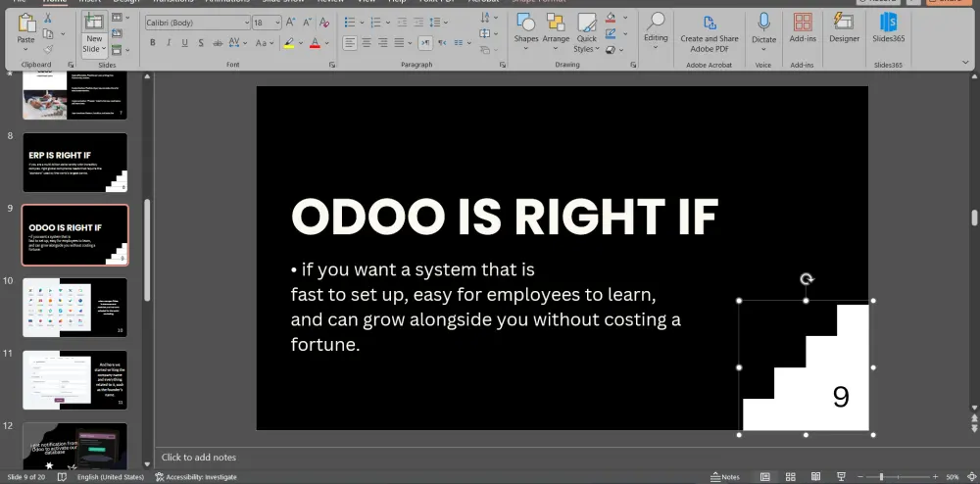Increase font size with A-up icon
Screen dimensions: 980x484
click(x=291, y=23)
